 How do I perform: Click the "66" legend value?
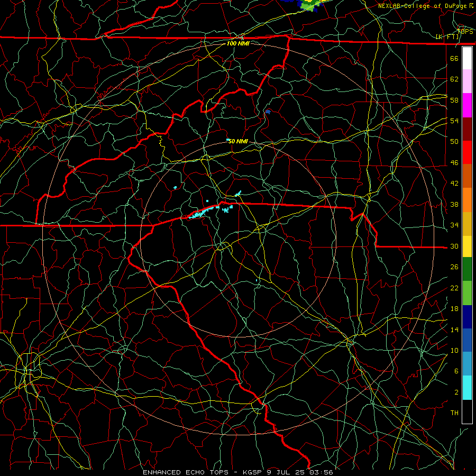point(454,58)
